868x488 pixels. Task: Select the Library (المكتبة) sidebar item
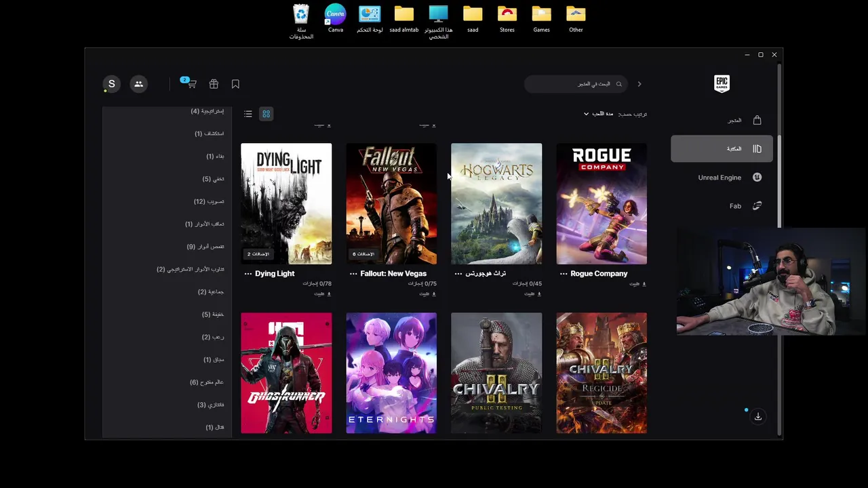[x=722, y=148]
